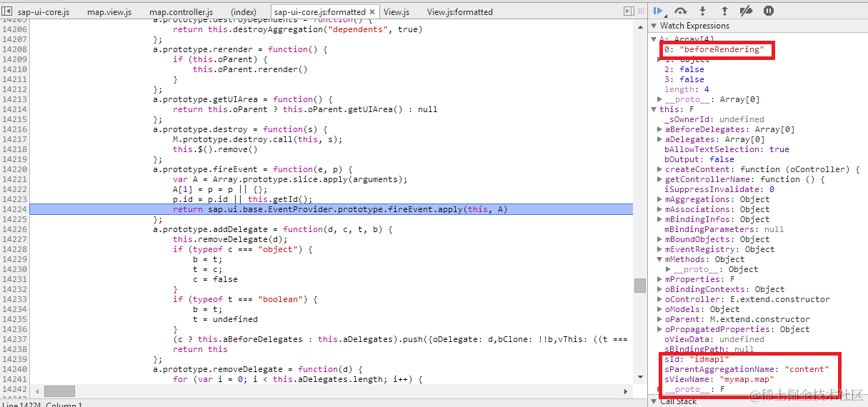The height and width of the screenshot is (407, 868).
Task: Hide the debugger sidebar pane
Action: point(629,11)
